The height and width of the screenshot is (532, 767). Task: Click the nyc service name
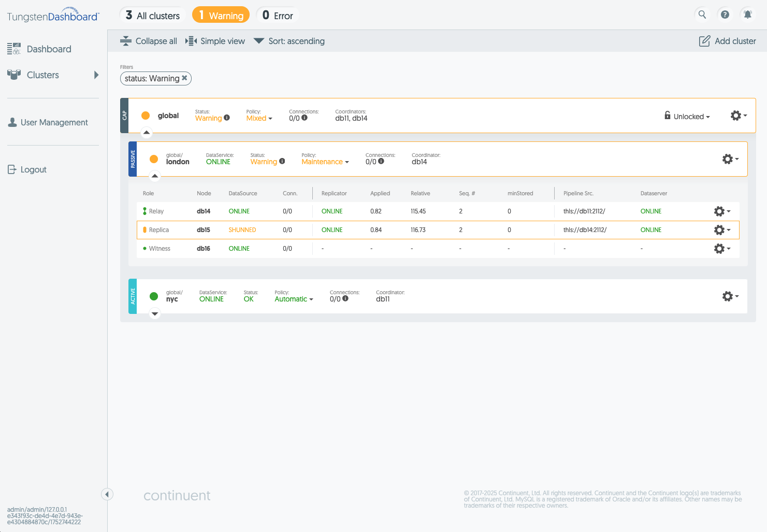172,299
